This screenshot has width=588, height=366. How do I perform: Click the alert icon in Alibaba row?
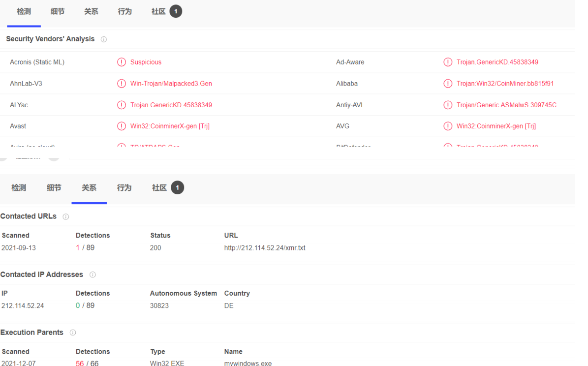pyautogui.click(x=448, y=84)
